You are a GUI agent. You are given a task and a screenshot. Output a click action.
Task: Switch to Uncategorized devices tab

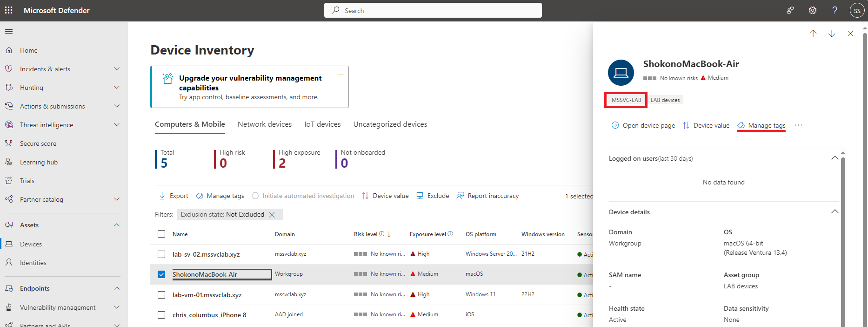coord(390,124)
